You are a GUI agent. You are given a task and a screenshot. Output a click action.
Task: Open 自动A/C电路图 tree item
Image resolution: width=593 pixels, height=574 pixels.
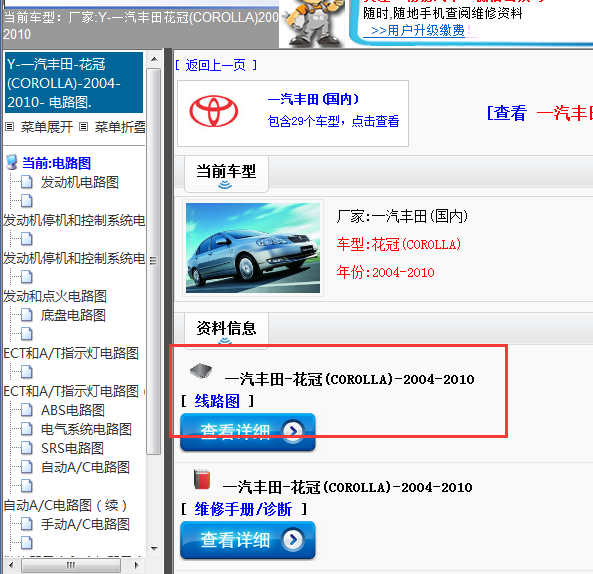(x=85, y=467)
